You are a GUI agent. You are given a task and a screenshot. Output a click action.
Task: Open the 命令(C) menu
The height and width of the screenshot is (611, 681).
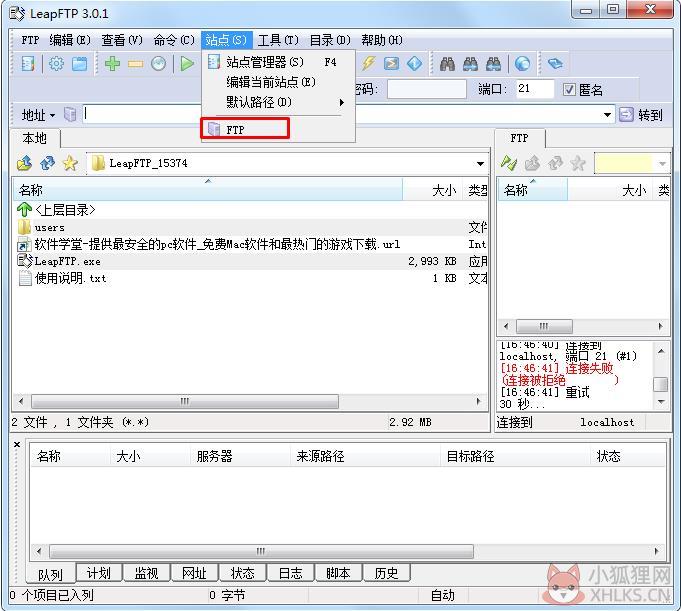(x=174, y=40)
